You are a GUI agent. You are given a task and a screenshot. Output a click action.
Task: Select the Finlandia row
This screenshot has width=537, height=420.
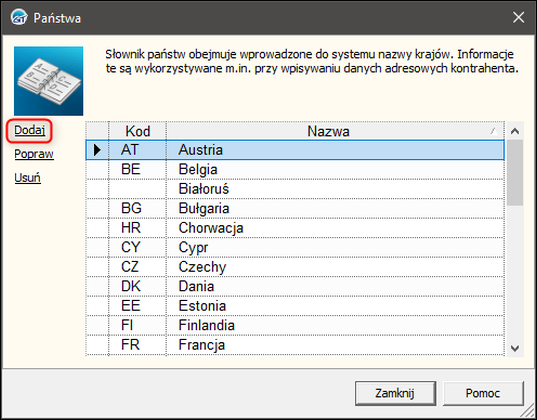point(295,325)
